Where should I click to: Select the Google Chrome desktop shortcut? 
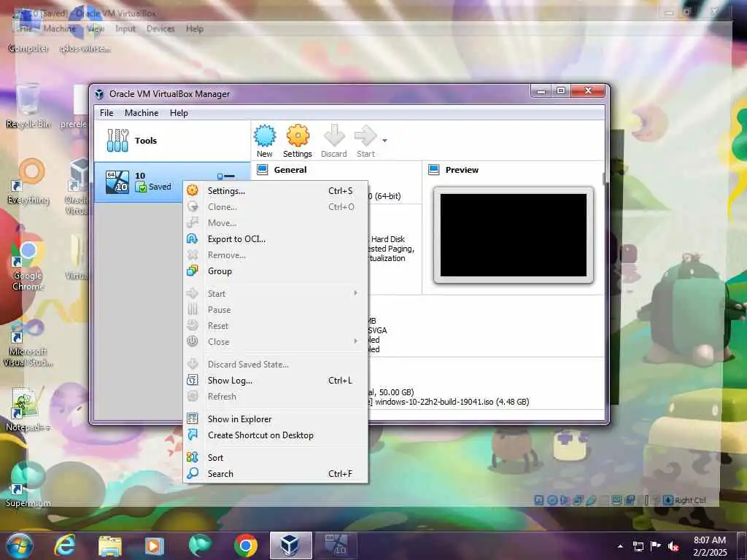pyautogui.click(x=28, y=262)
